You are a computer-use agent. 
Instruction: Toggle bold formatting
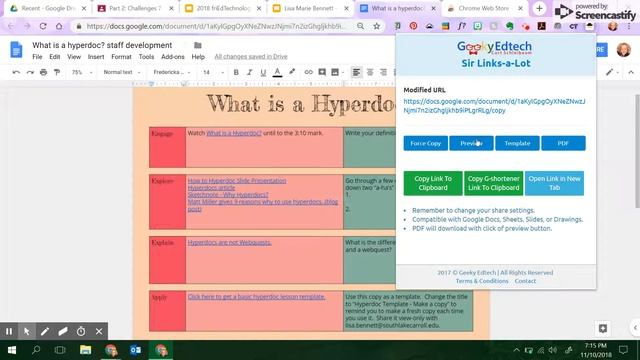236,72
